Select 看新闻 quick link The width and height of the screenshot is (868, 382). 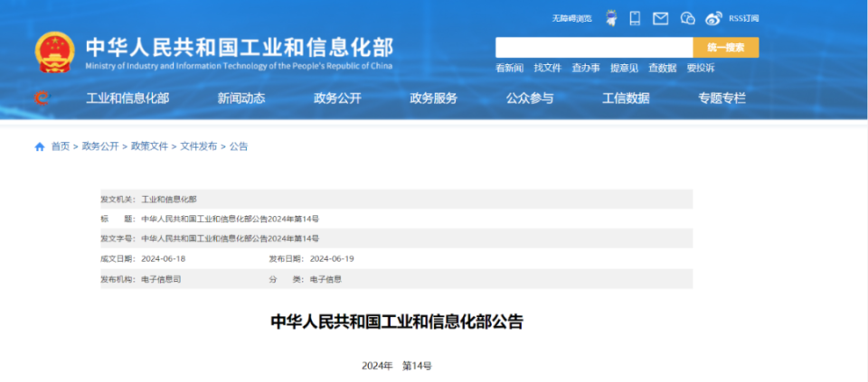[509, 69]
